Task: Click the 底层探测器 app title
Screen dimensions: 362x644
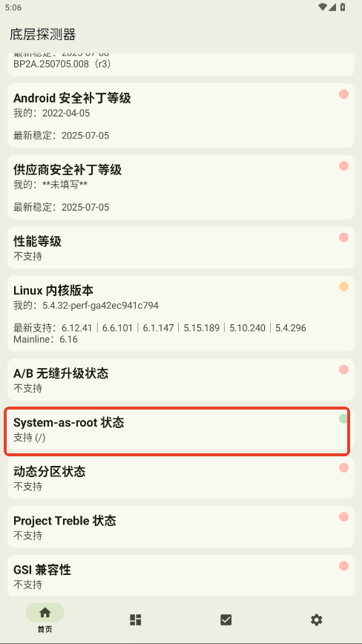Action: click(43, 34)
